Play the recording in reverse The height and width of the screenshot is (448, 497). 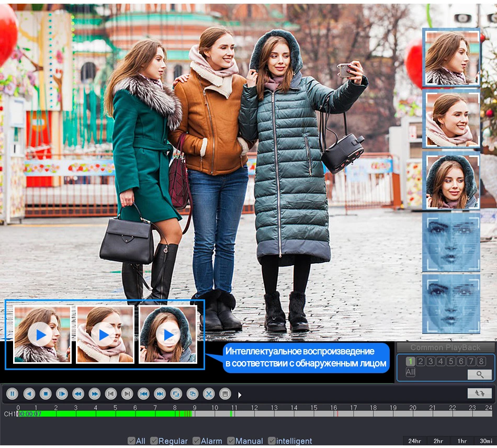coord(29,394)
